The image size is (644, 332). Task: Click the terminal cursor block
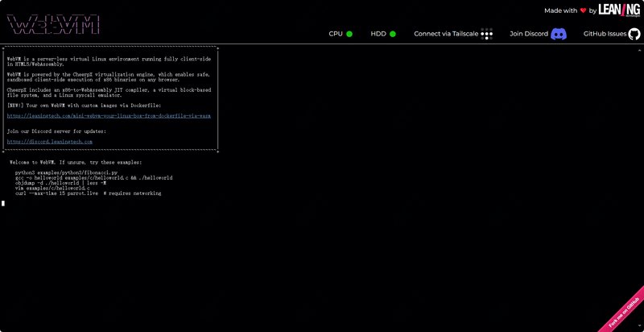coord(3,203)
